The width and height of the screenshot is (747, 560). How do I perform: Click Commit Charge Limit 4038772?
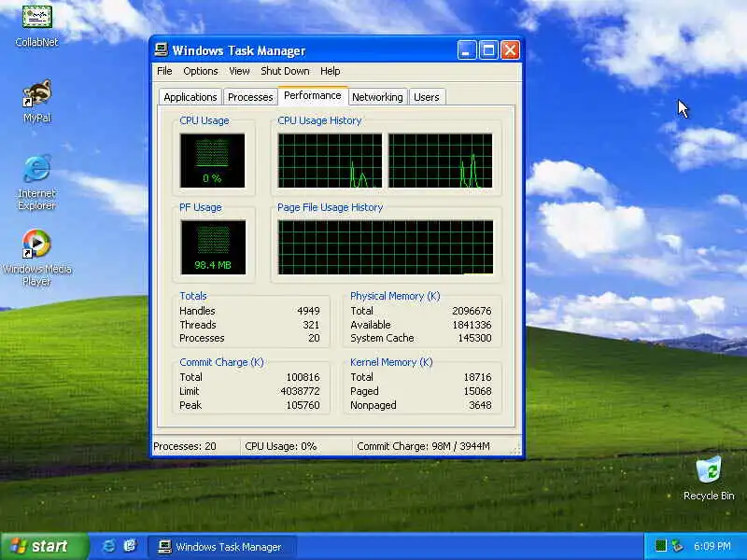300,391
